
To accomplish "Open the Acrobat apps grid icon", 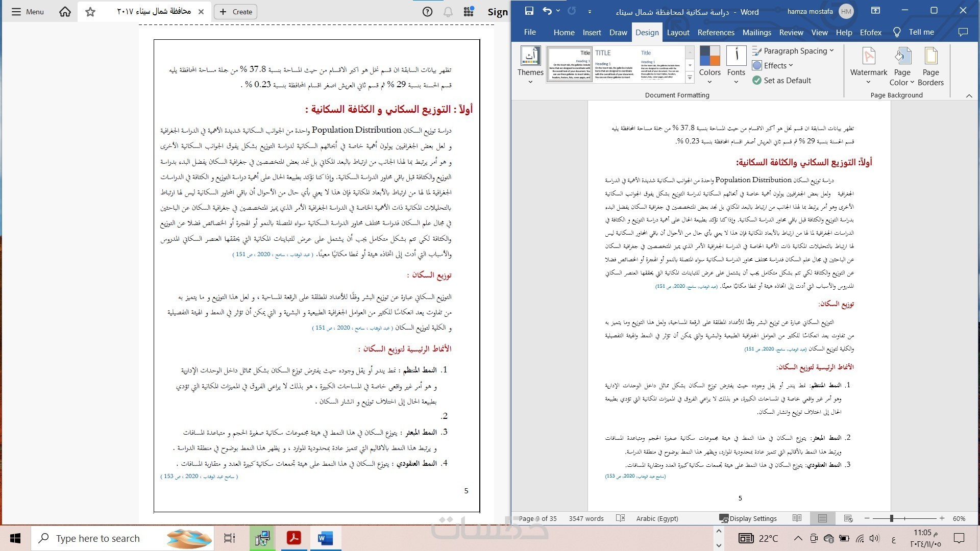I will (469, 12).
